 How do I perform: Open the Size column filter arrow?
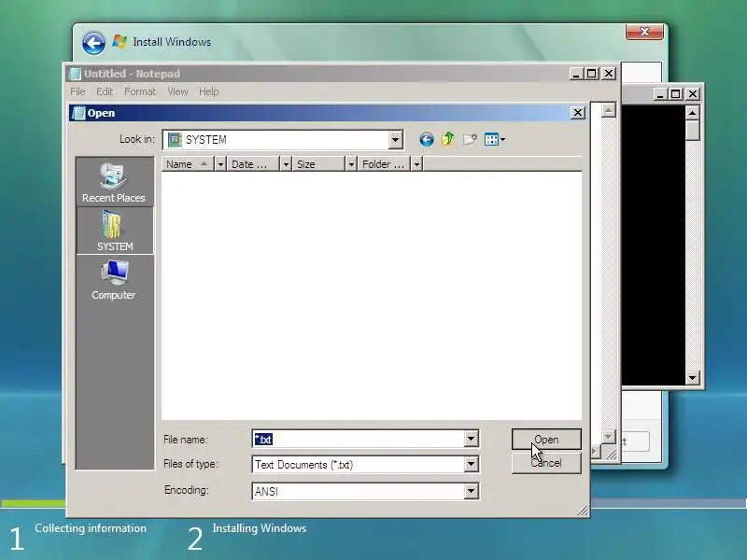tap(351, 164)
